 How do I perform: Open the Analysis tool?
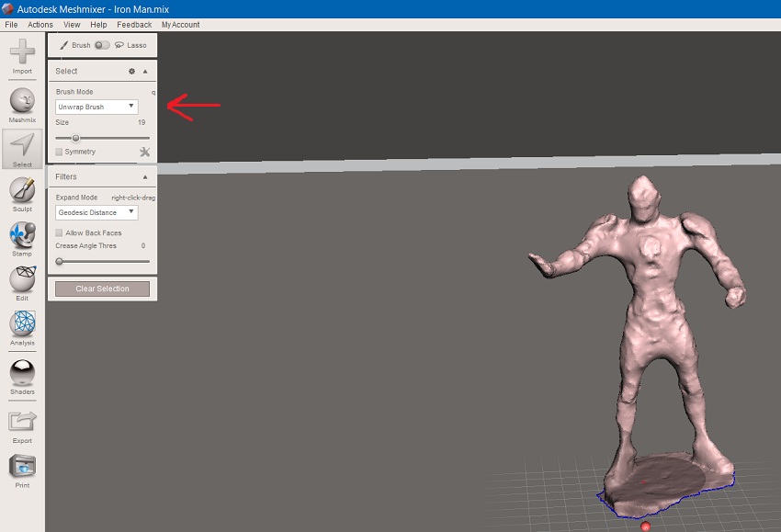point(22,328)
